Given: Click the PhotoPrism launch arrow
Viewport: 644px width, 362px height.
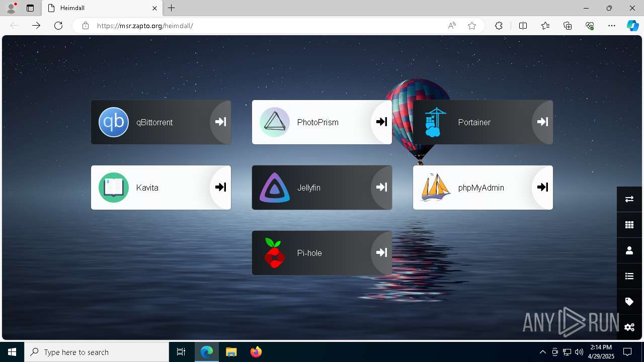Looking at the screenshot, I should [x=381, y=122].
